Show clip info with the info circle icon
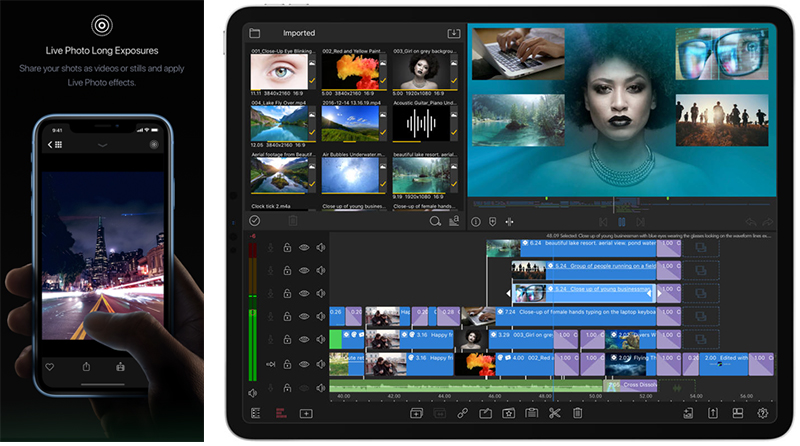The image size is (800, 446). 476,222
